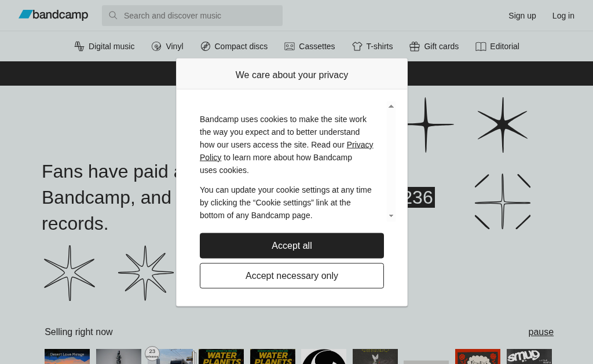Image resolution: width=593 pixels, height=364 pixels.
Task: Browse T-shirts merchandise
Action: pos(379,46)
